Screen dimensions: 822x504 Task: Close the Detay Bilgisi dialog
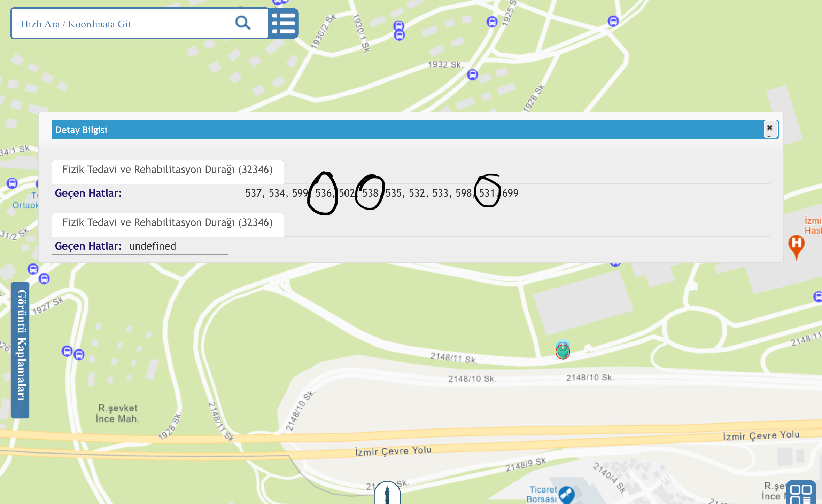[x=770, y=128]
